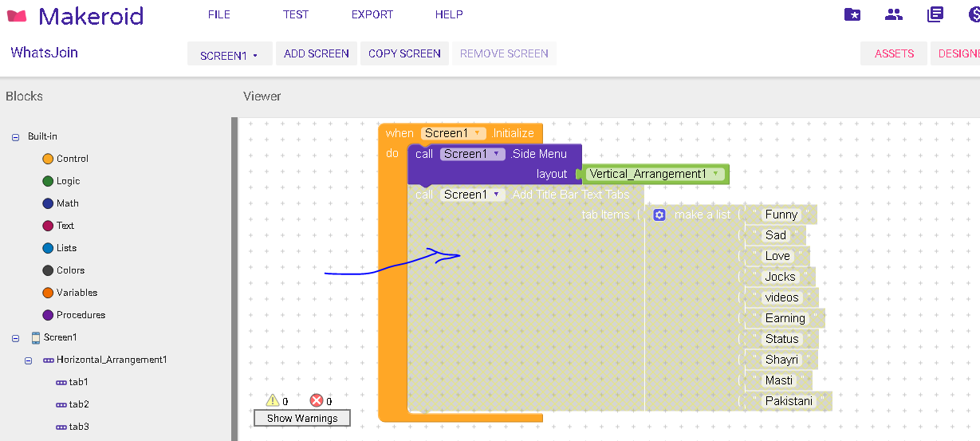Image resolution: width=980 pixels, height=441 pixels.
Task: Open the Vertical_Arrangement1 block dropdown
Action: coord(715,174)
